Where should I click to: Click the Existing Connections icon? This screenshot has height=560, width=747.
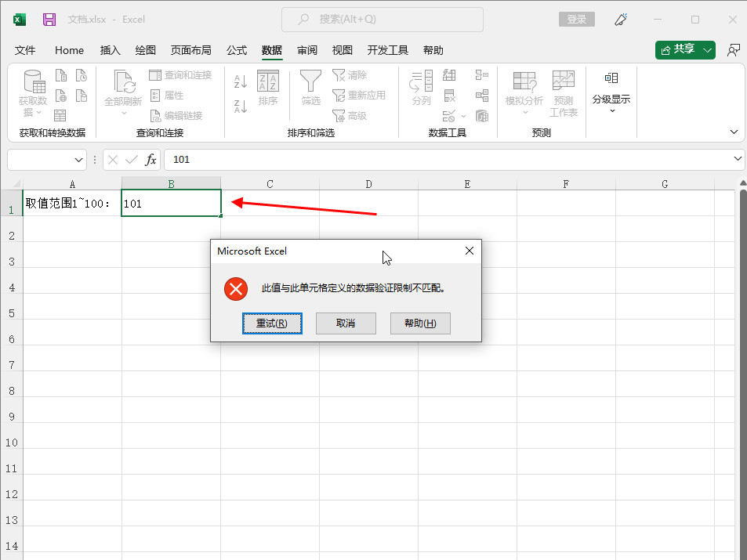click(x=82, y=96)
